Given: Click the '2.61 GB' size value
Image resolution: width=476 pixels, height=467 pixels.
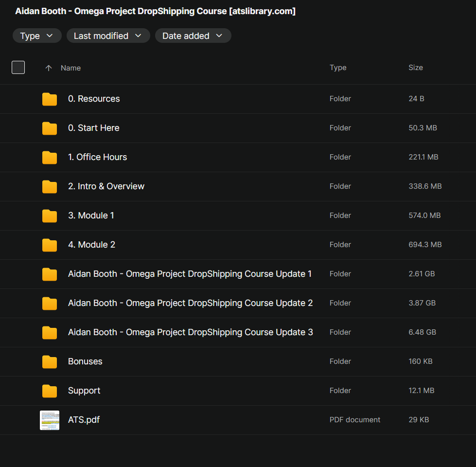Looking at the screenshot, I should (x=422, y=273).
